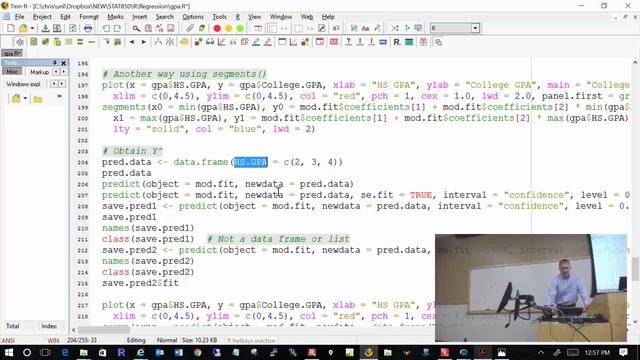The height and width of the screenshot is (360, 640).
Task: Open the File menu
Action: click(19, 17)
